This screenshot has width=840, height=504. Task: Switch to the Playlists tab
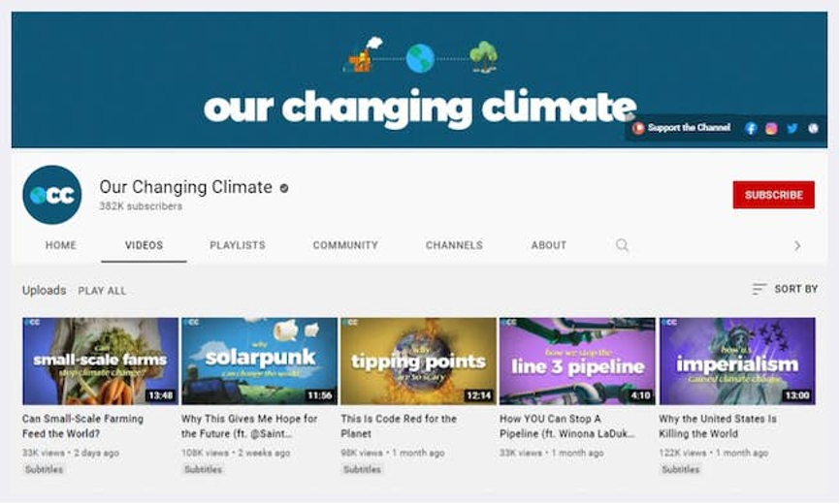tap(238, 245)
